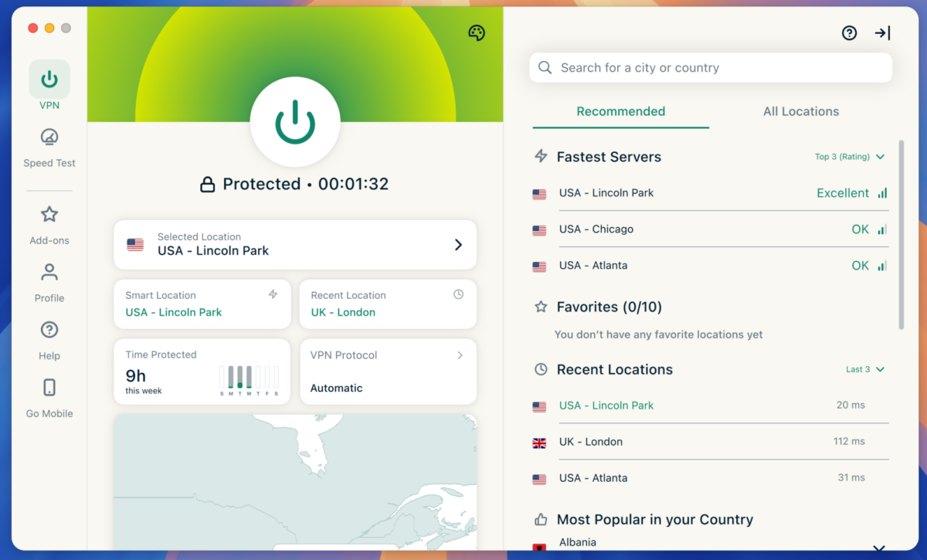Open the VPN Protocol selector
This screenshot has width=927, height=560.
click(387, 372)
